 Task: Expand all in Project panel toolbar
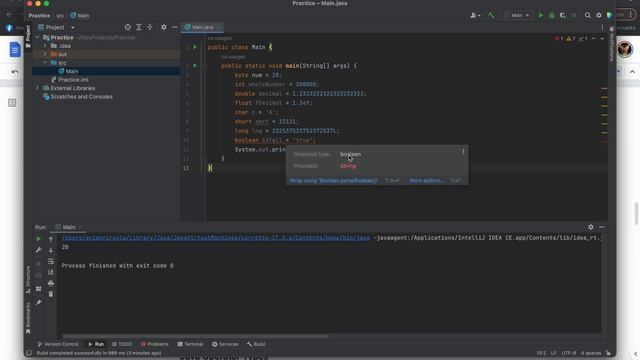(139, 27)
